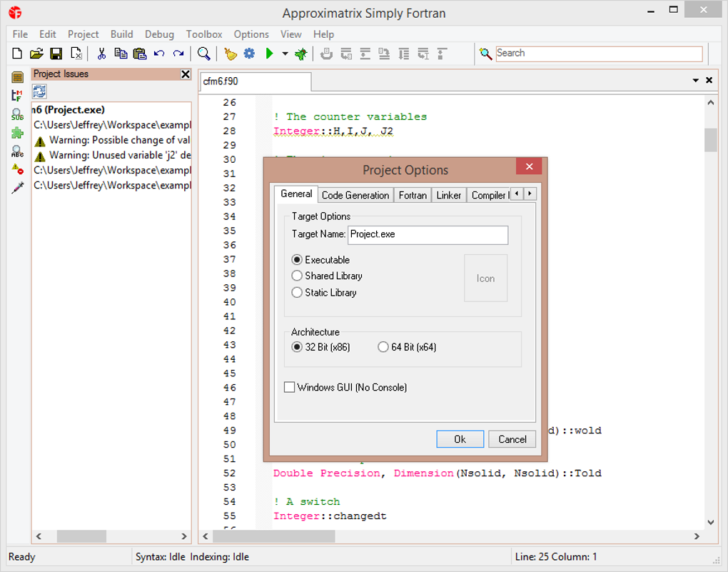Open Find with the magnifying glass icon
Image resolution: width=728 pixels, height=572 pixels.
[x=203, y=54]
